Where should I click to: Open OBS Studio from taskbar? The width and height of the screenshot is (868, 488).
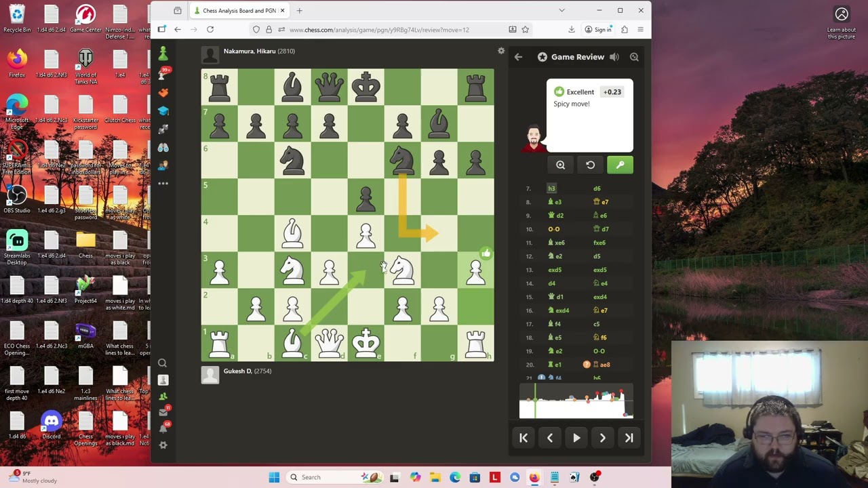tap(595, 477)
